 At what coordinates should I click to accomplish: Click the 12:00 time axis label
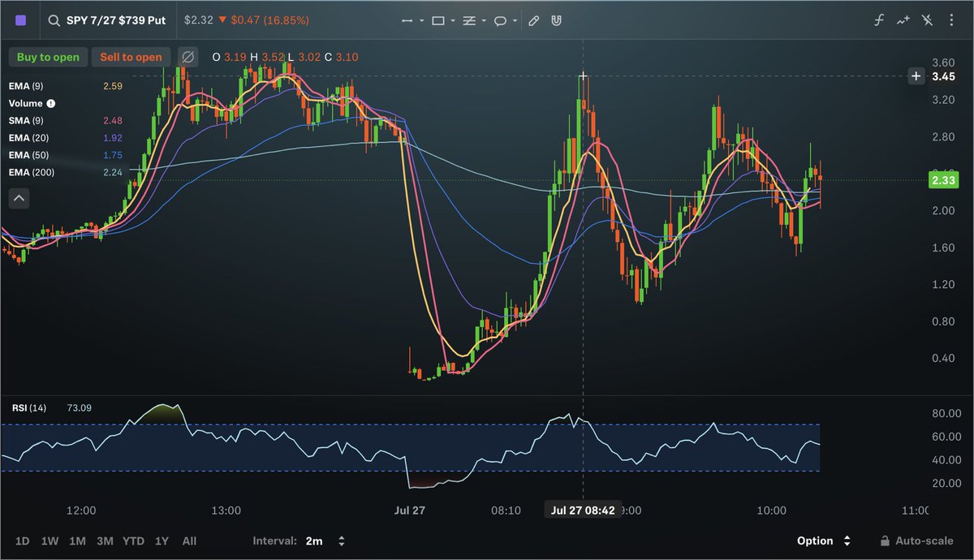click(x=81, y=510)
